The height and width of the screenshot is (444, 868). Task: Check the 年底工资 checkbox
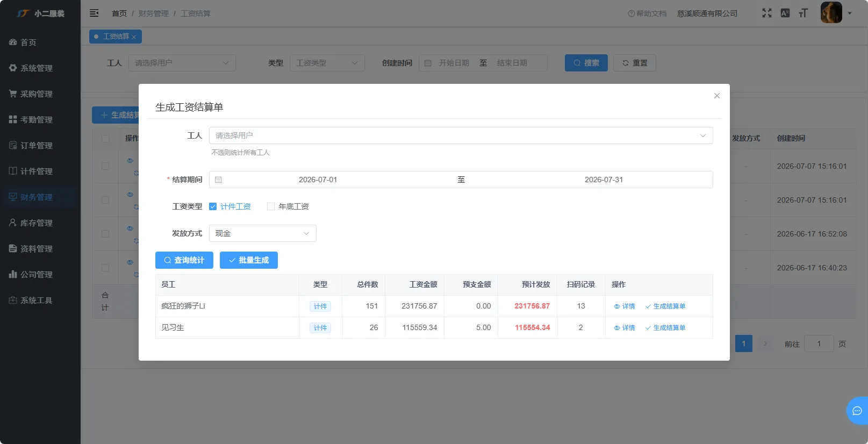pyautogui.click(x=271, y=206)
